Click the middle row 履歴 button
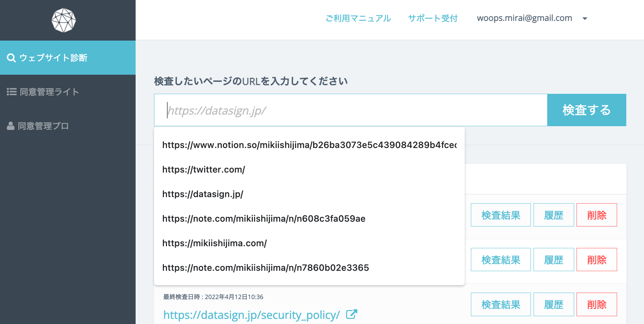644x324 pixels. pos(554,260)
